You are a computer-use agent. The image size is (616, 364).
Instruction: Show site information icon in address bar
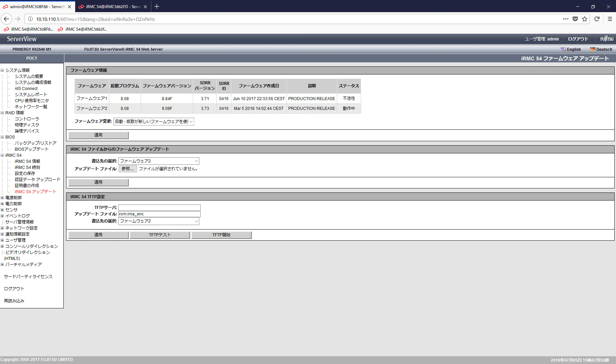click(x=30, y=19)
